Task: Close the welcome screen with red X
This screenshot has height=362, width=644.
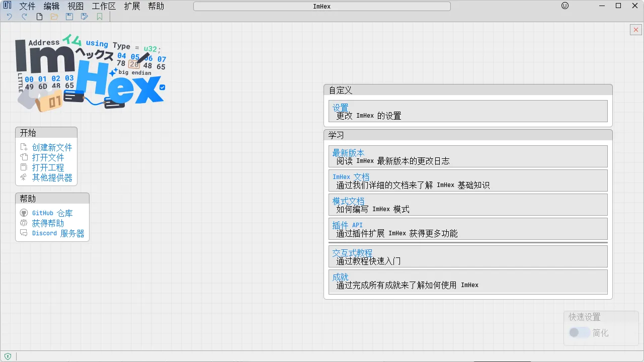Action: tap(635, 30)
